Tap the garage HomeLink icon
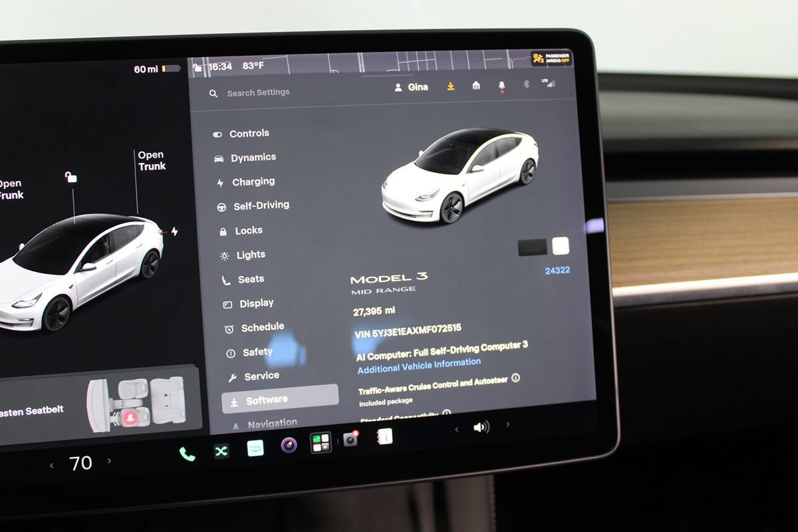 pos(476,85)
